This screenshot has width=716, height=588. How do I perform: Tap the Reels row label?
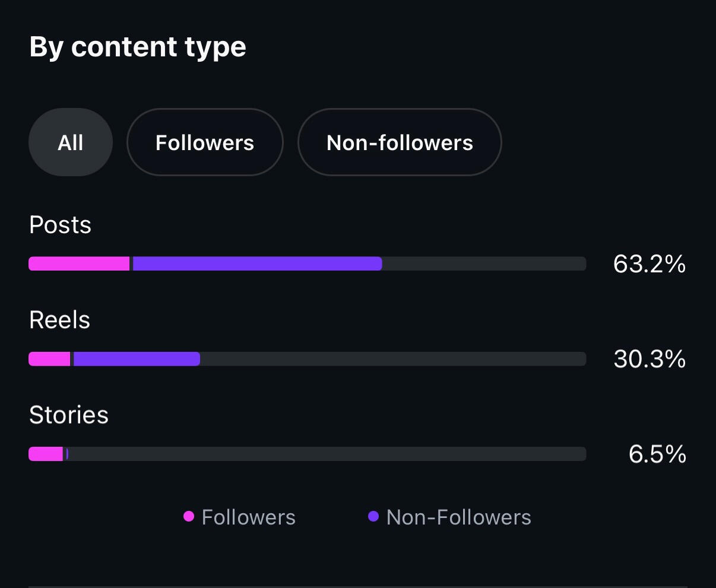[x=59, y=320]
